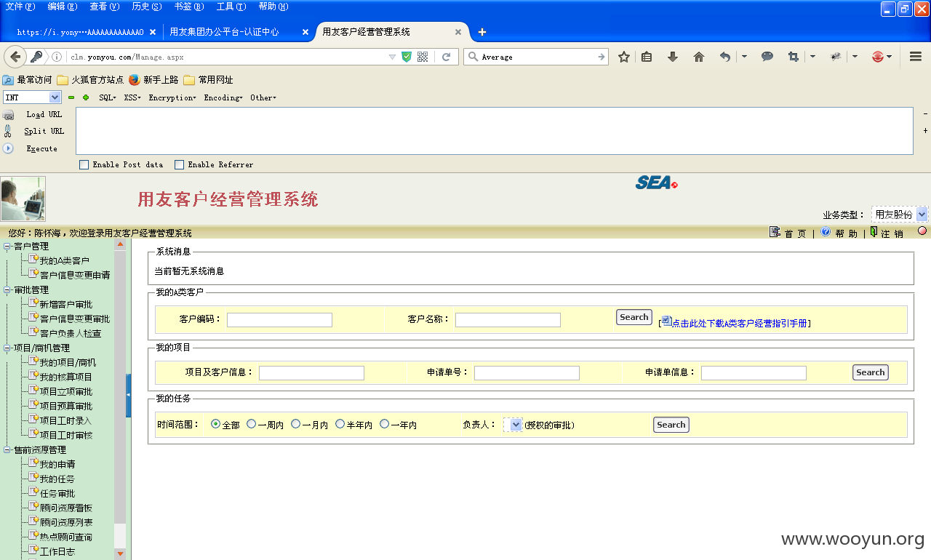Open 我的A类客户 in sidebar tree
This screenshot has height=560, width=931.
pyautogui.click(x=64, y=261)
